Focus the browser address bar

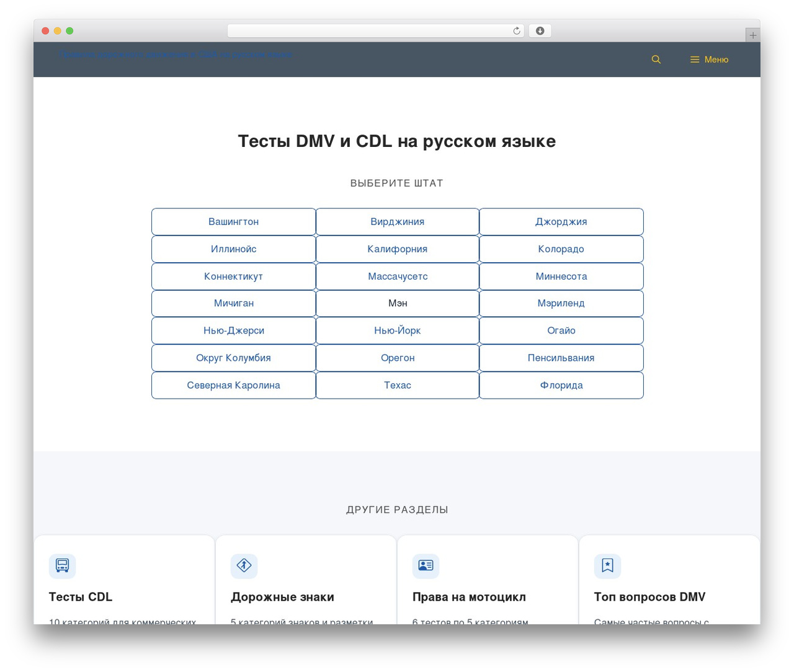point(375,31)
